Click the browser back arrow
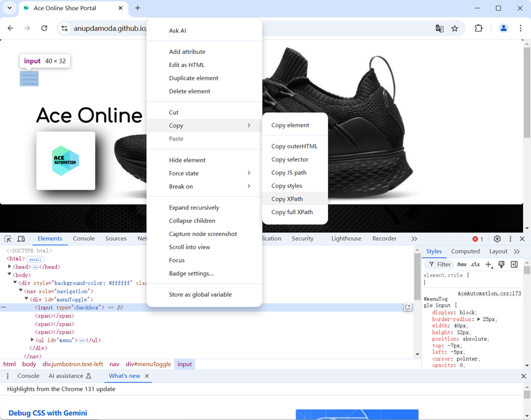This screenshot has width=531, height=420. 10,28
